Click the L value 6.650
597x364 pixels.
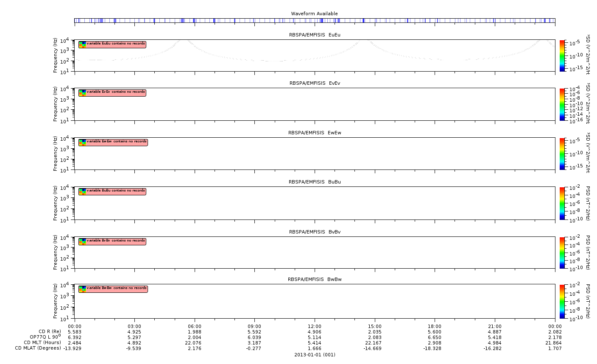pyautogui.click(x=435, y=337)
